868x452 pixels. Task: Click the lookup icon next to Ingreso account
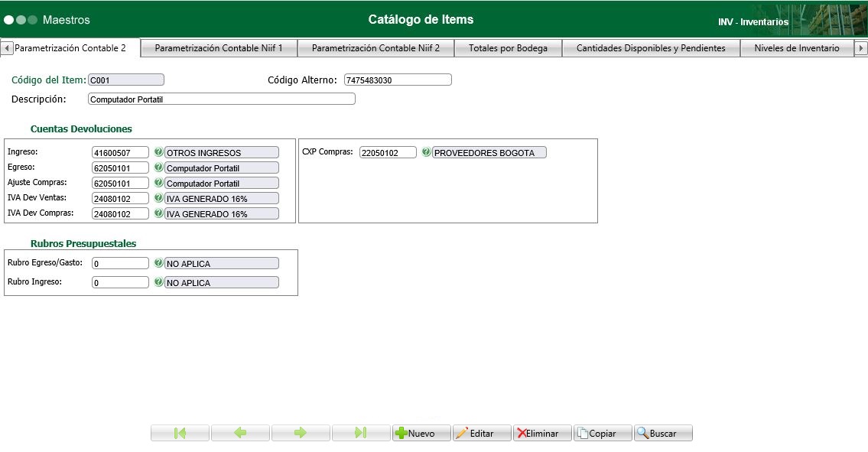click(158, 151)
